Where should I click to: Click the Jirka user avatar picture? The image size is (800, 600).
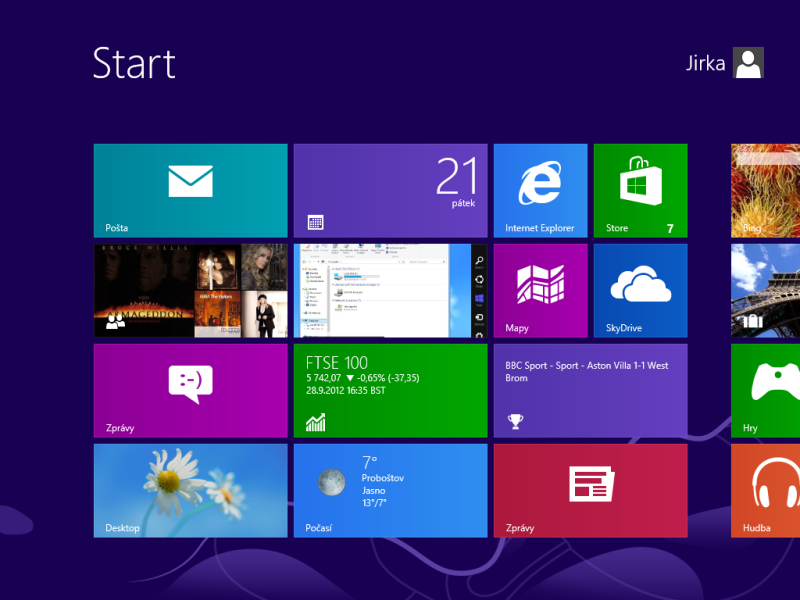[748, 63]
